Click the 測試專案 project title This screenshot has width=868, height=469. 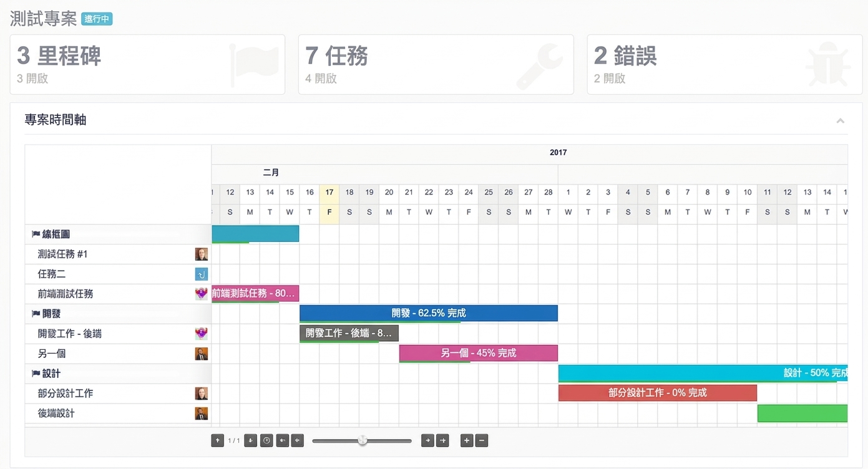[43, 19]
